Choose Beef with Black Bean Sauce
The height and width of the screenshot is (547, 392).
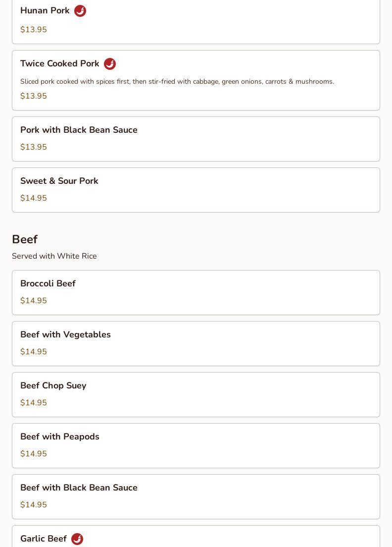click(x=79, y=488)
